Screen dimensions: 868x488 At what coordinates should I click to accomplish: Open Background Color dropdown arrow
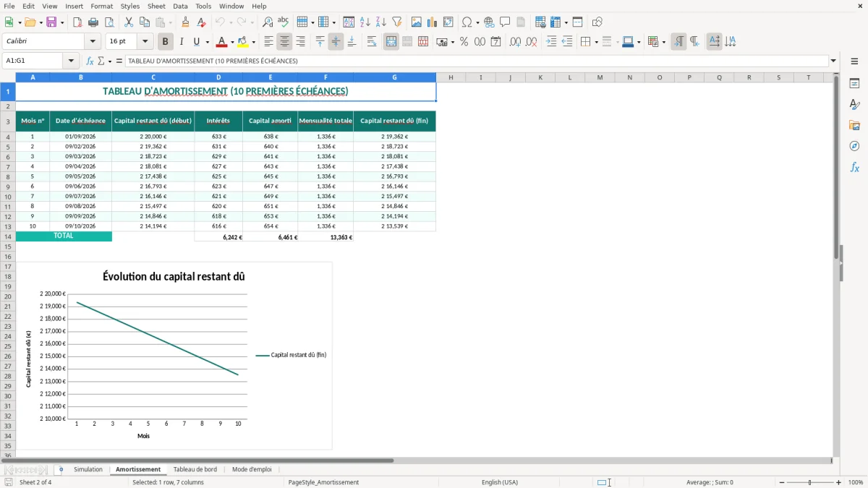(x=254, y=42)
